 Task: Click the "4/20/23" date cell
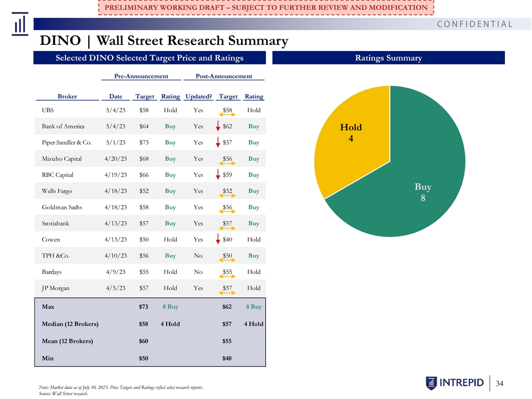point(116,158)
